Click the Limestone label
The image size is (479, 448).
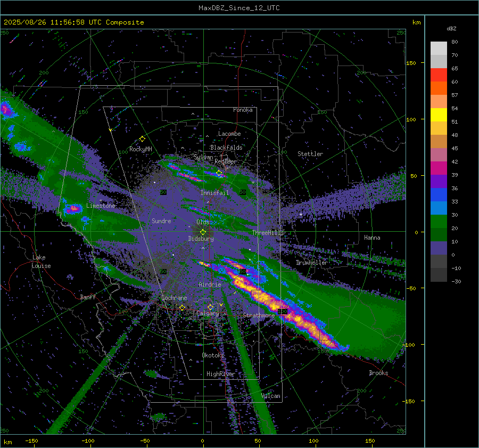pyautogui.click(x=101, y=206)
